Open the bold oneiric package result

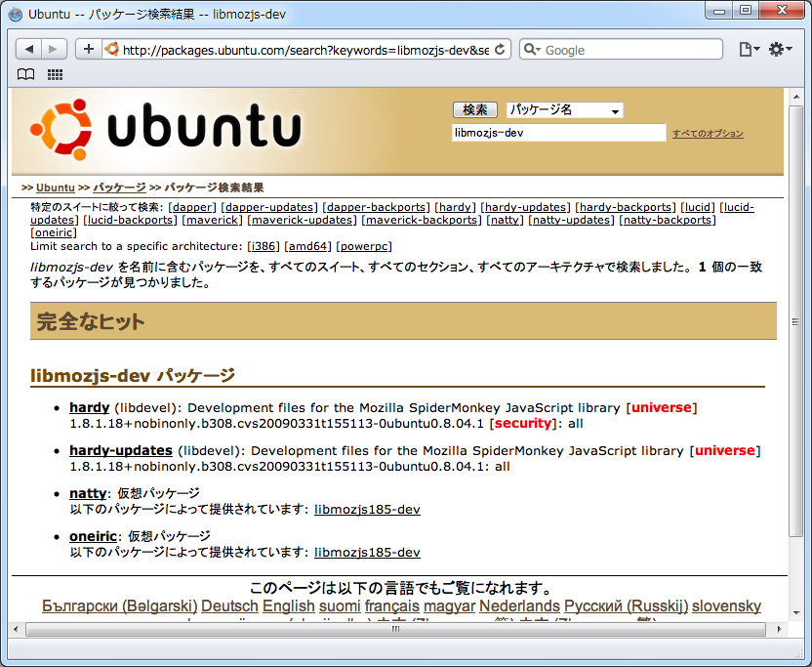point(94,536)
